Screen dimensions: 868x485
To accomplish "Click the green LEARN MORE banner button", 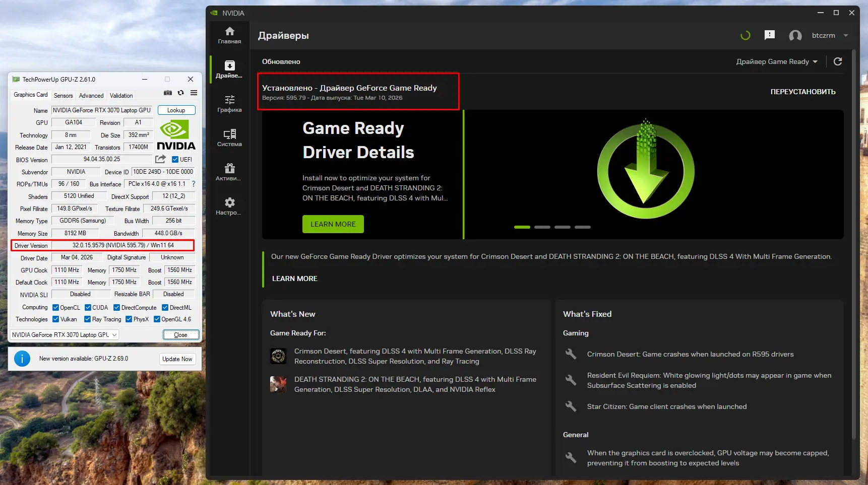I will pos(333,224).
